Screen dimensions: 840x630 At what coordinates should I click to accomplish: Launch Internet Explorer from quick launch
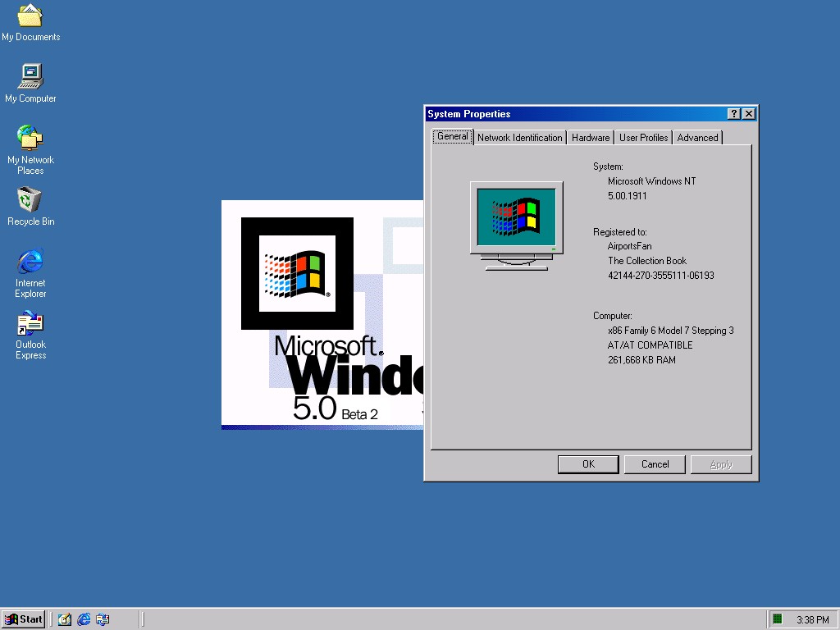84,620
